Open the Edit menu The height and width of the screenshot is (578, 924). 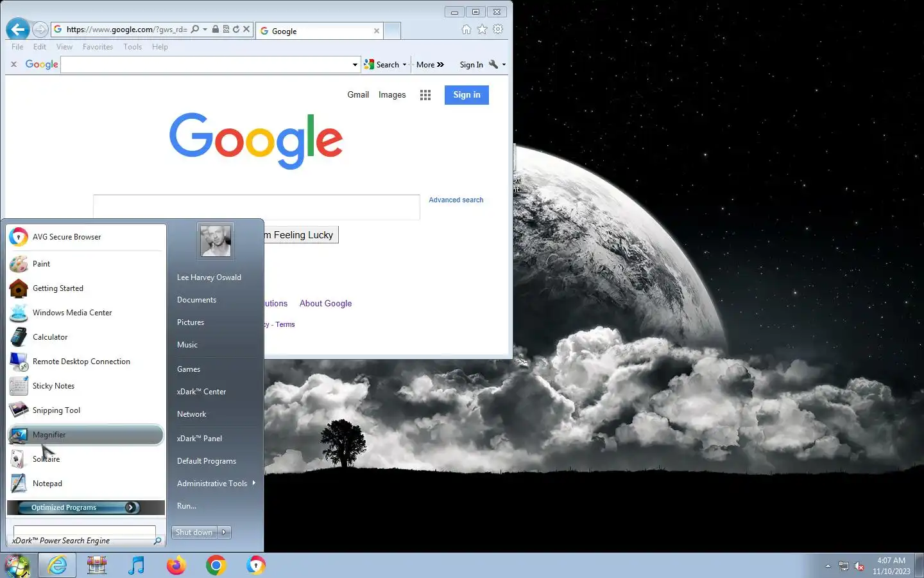pos(40,47)
